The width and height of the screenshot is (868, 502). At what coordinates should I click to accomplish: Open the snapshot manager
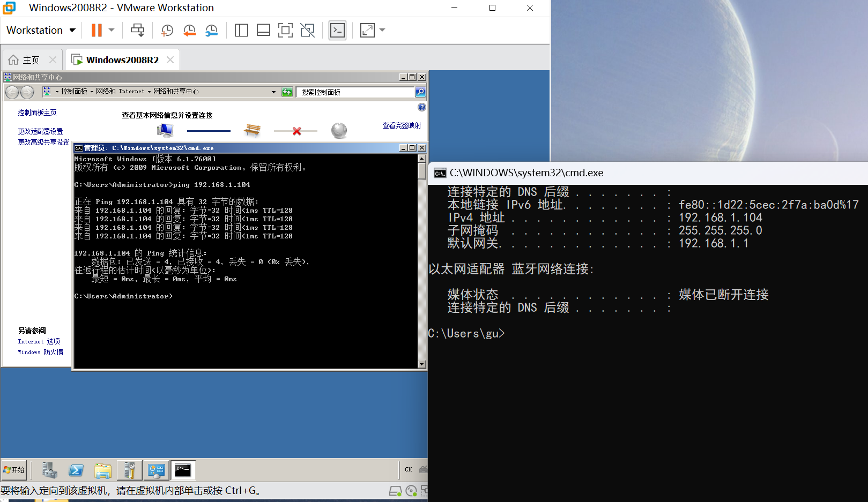point(211,30)
